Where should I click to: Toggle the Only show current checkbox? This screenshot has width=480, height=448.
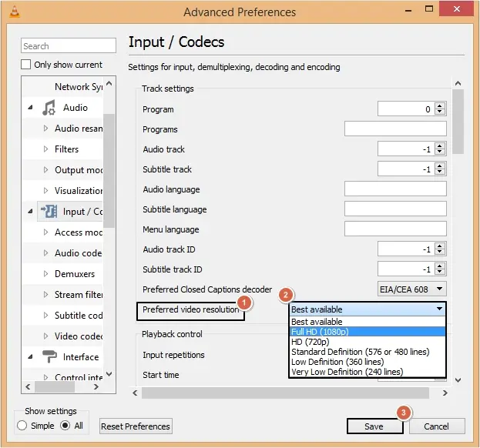pyautogui.click(x=25, y=65)
